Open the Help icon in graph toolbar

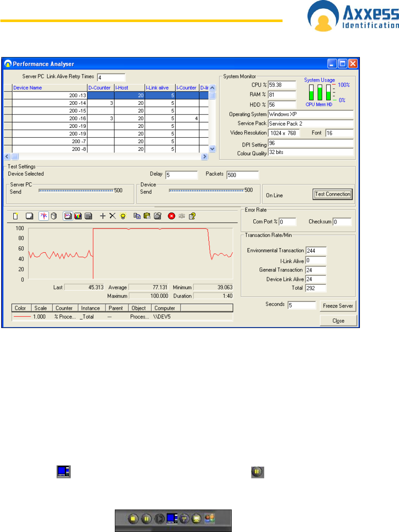(192, 216)
